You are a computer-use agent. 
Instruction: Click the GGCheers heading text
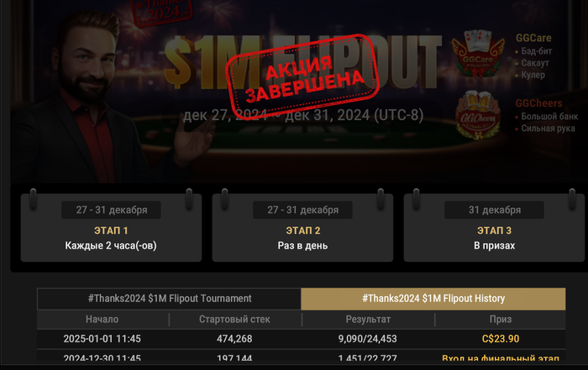pos(539,103)
